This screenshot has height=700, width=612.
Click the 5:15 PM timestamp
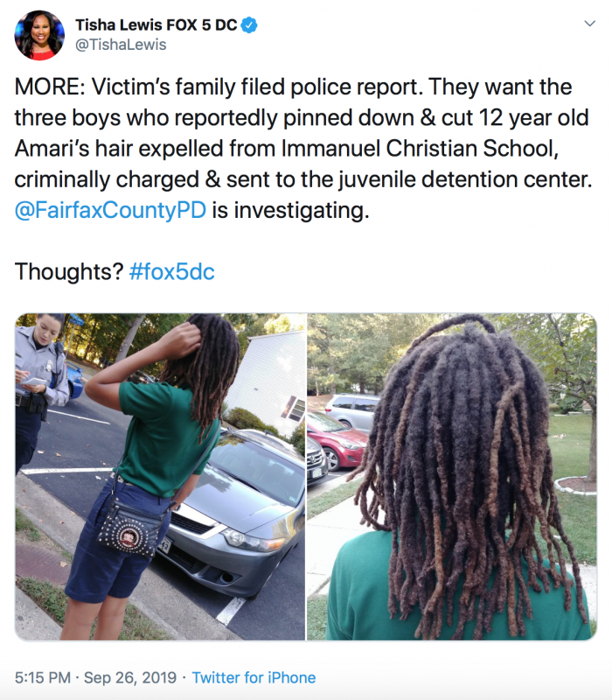pyautogui.click(x=43, y=677)
